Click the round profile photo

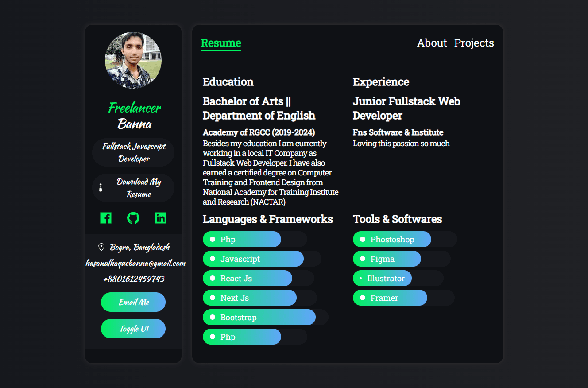[x=133, y=60]
